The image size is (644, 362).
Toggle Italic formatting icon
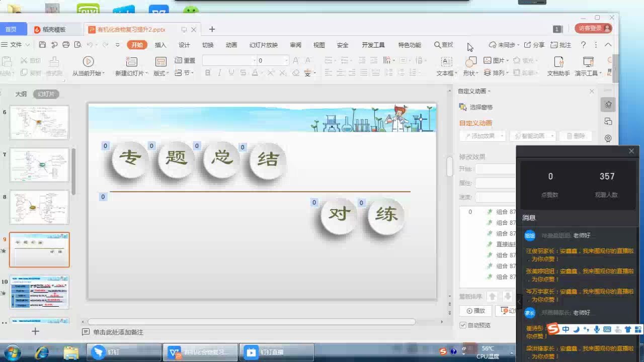[219, 73]
